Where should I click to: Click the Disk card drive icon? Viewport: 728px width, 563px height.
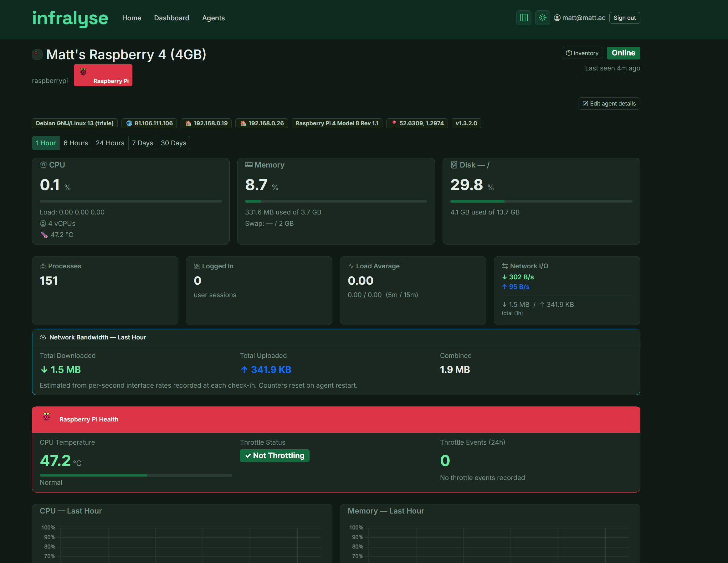[x=454, y=165]
